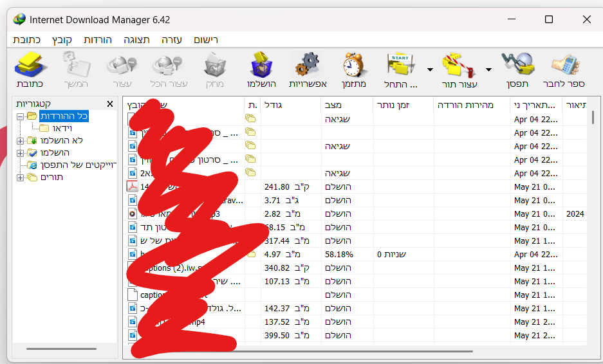The image size is (603, 364).
Task: Click the video file icon in the 3.71 row
Action: pos(133,200)
